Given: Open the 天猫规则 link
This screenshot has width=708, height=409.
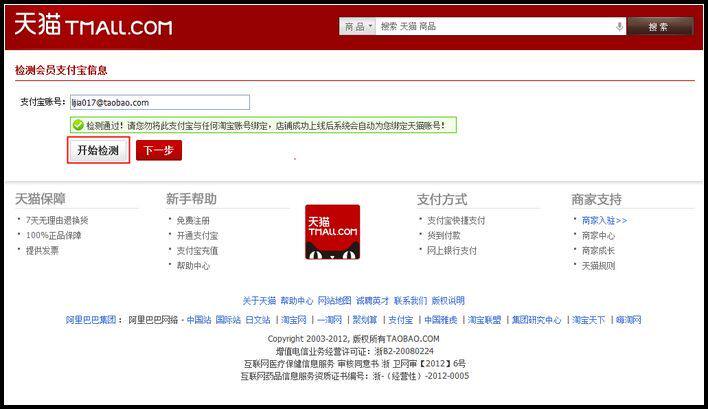Looking at the screenshot, I should 598,266.
